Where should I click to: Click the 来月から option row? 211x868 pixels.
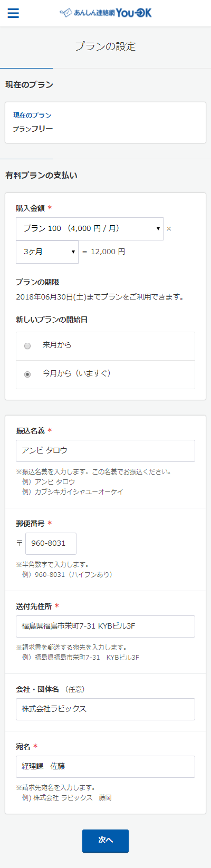click(105, 346)
